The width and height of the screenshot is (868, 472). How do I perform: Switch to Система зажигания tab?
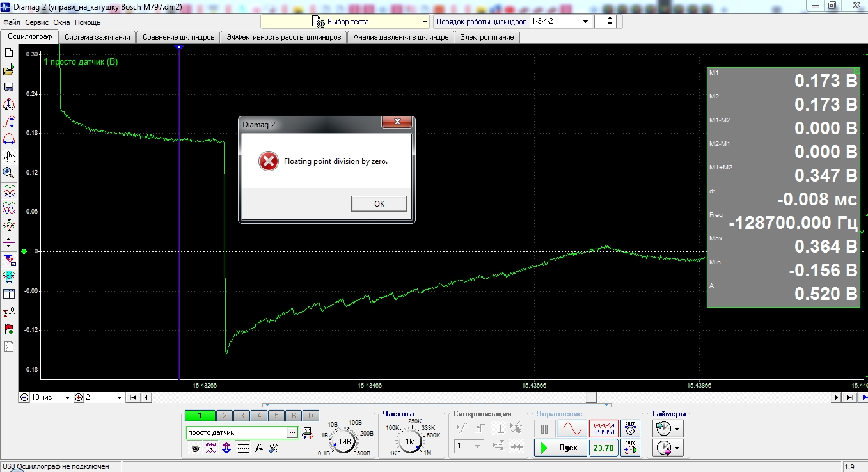[x=97, y=37]
